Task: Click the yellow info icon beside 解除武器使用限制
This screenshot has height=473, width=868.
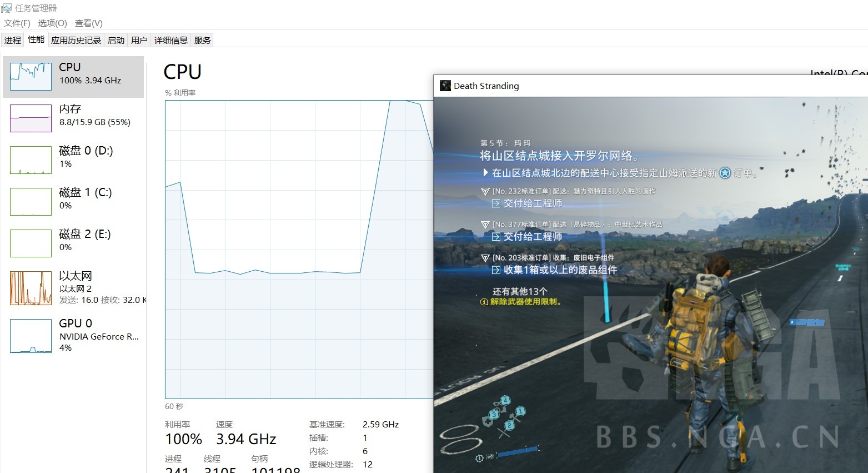Action: click(x=484, y=302)
